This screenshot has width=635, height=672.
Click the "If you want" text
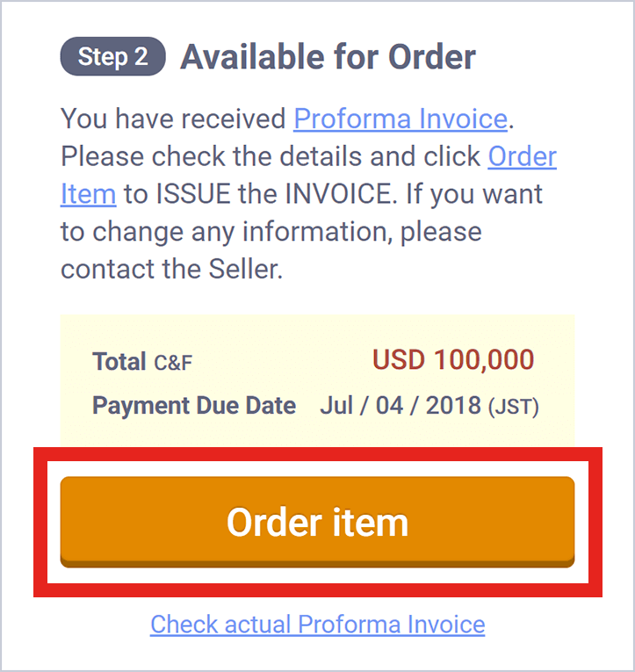click(474, 194)
